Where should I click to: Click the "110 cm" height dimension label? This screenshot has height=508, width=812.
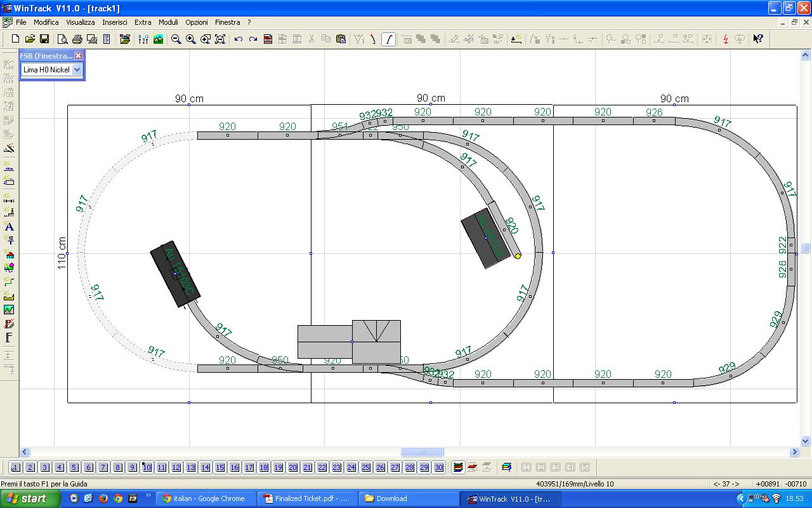62,253
